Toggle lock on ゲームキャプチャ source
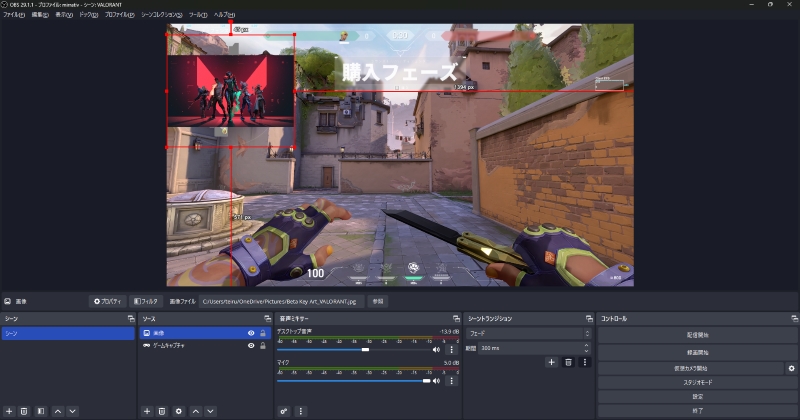 (x=263, y=345)
